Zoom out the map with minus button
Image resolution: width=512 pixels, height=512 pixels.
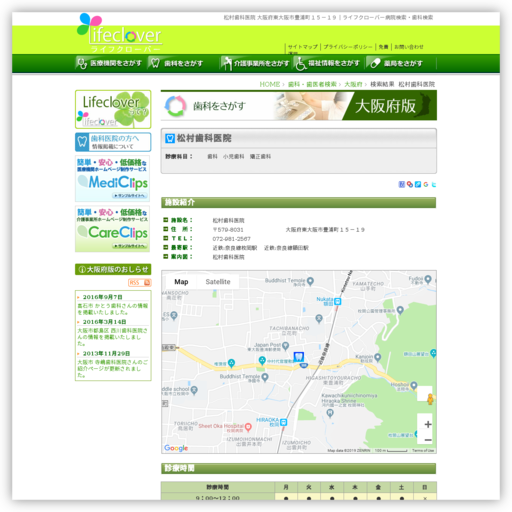pos(428,440)
